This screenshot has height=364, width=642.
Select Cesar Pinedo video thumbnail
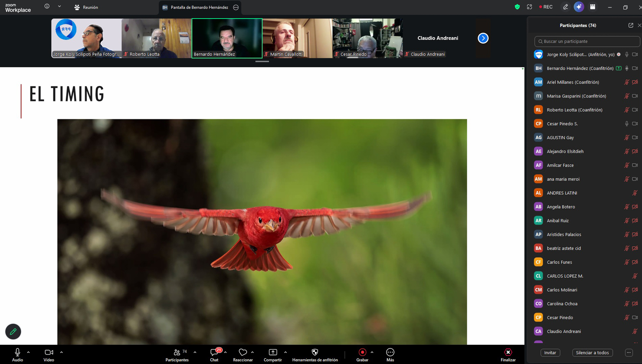[368, 38]
